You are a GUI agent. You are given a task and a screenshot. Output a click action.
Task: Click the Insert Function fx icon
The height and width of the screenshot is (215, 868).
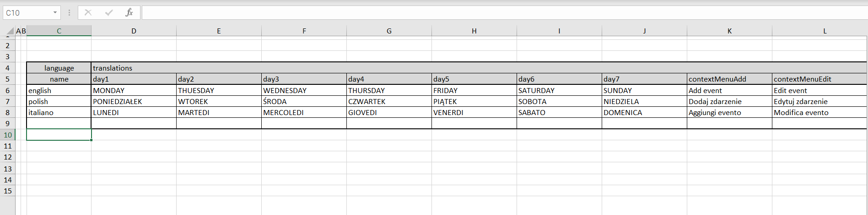(x=129, y=13)
